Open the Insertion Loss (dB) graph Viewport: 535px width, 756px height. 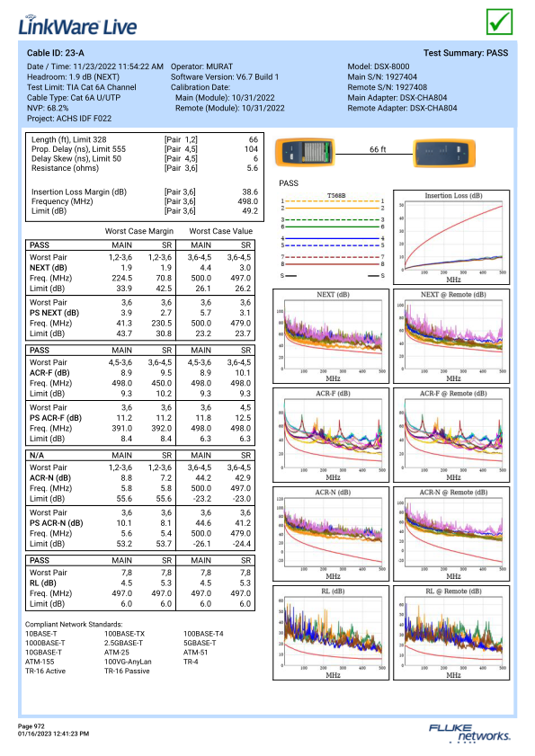click(x=451, y=237)
